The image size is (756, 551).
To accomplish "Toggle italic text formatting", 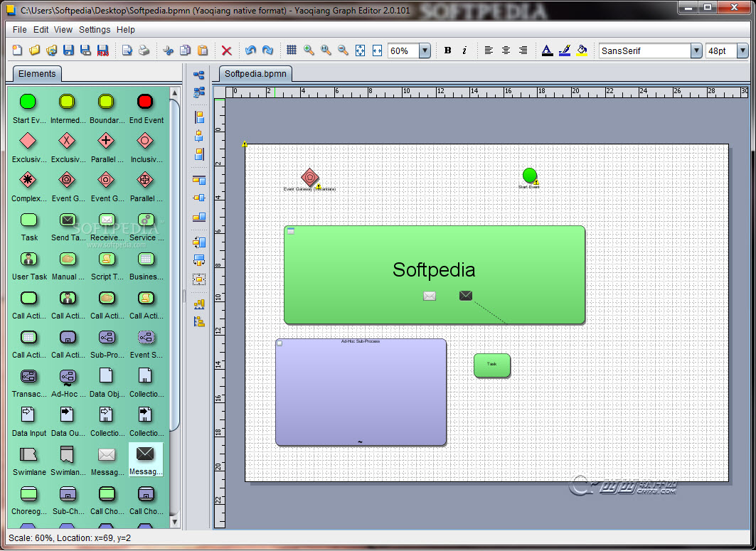I will pos(464,50).
